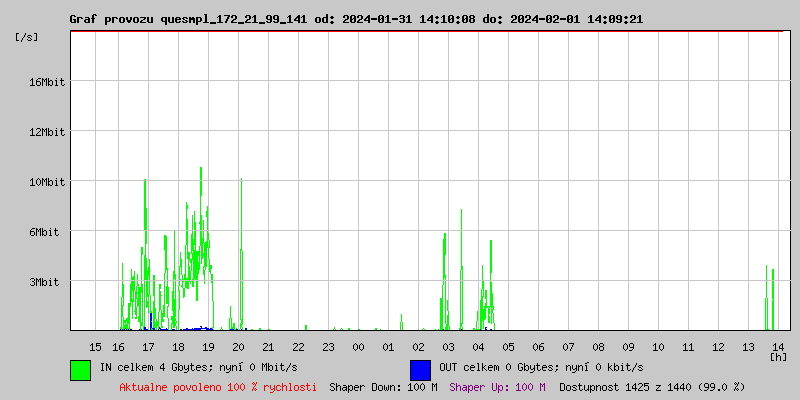Viewport: 800px width, 400px height.
Task: Click the blue OUT legend swatch
Action: click(420, 370)
